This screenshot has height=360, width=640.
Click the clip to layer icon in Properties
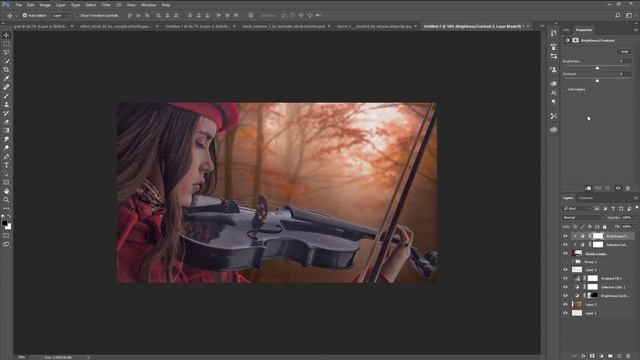(588, 188)
